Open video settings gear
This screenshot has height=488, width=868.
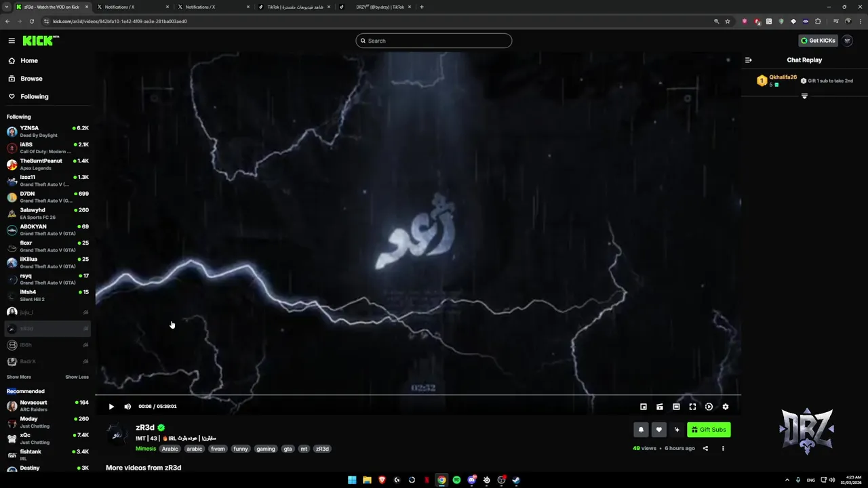coord(725,407)
